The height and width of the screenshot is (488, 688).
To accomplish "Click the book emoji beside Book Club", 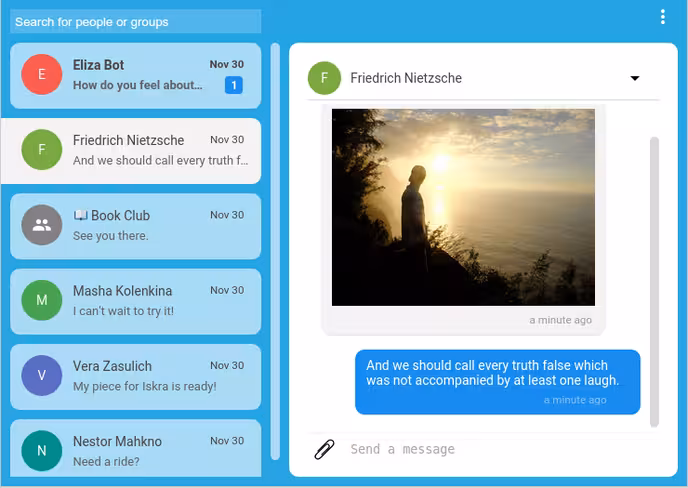I will point(80,215).
